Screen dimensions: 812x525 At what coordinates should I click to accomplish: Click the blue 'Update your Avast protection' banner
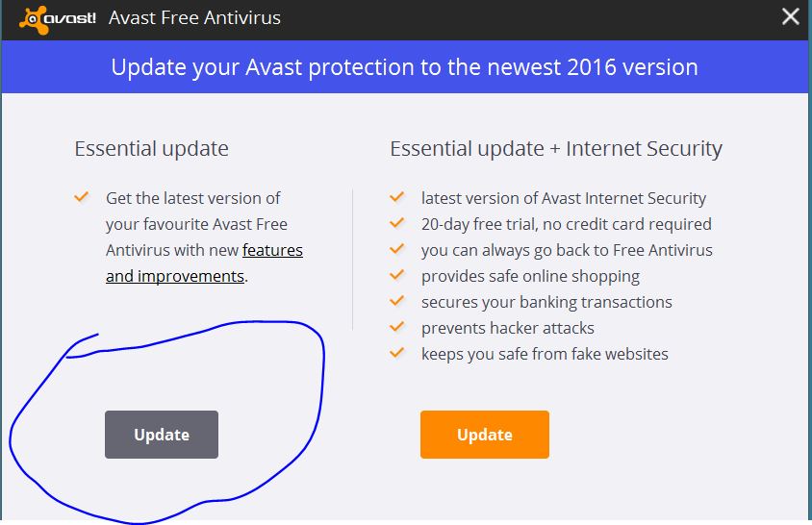click(405, 66)
